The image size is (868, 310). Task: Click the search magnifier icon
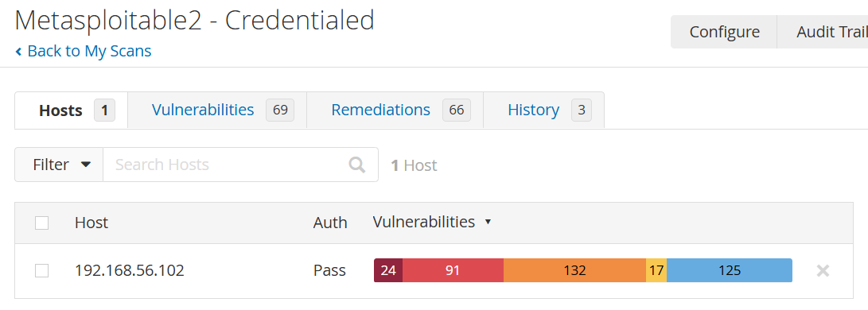click(x=357, y=165)
